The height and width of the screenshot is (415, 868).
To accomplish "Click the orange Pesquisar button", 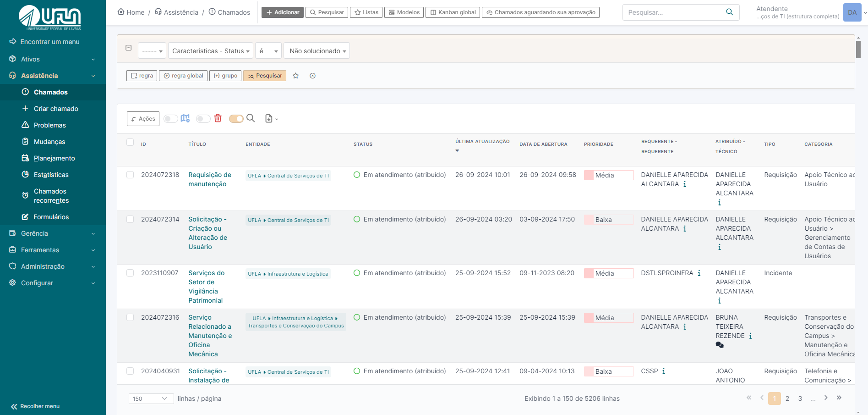I will (x=265, y=76).
